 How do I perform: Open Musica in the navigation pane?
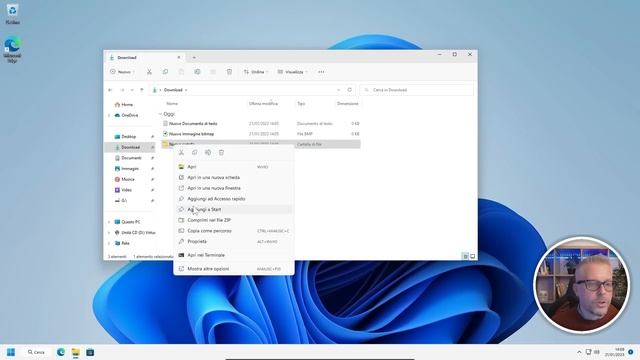click(125, 179)
